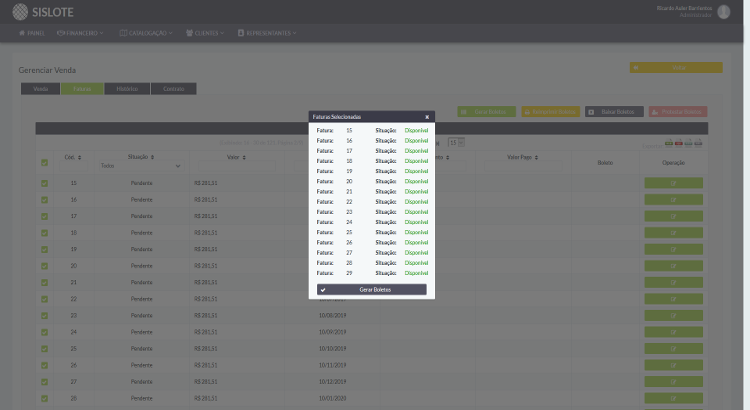
Task: Click the edit operation button for row 22
Action: pos(673,299)
